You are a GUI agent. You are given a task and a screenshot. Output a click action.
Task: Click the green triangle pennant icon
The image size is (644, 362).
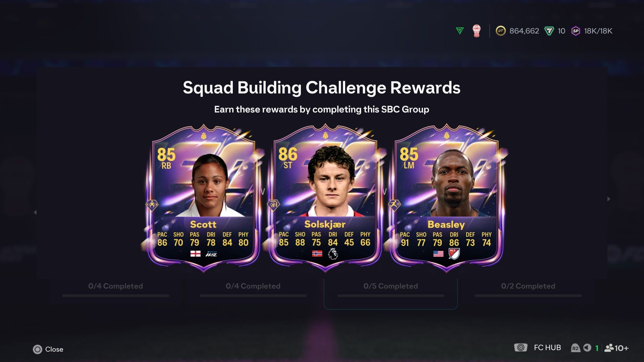point(460,31)
